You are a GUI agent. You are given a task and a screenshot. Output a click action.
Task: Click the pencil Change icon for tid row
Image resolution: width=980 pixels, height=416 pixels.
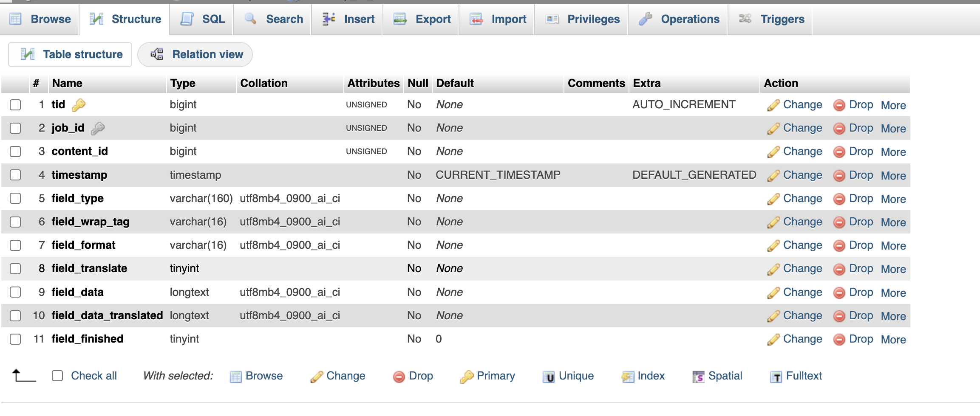point(773,105)
